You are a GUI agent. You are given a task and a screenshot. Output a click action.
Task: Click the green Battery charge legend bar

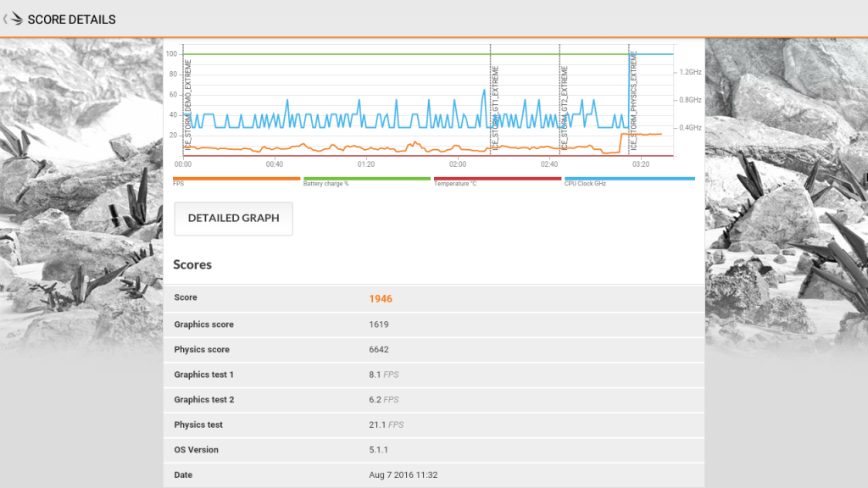[x=367, y=179]
